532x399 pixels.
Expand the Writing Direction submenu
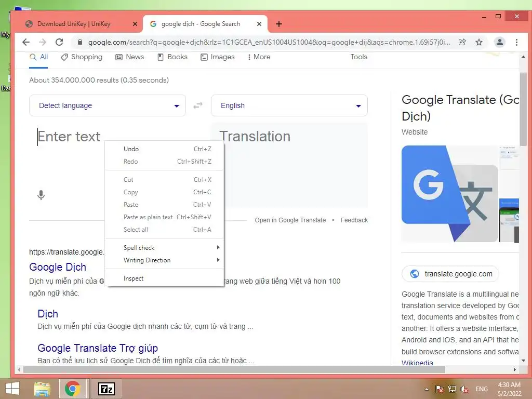(x=165, y=260)
